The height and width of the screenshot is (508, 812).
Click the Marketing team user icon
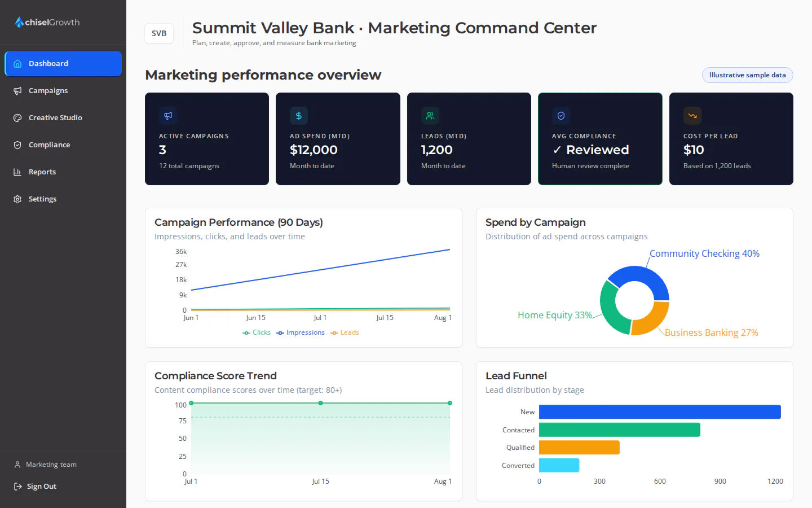[x=17, y=465]
